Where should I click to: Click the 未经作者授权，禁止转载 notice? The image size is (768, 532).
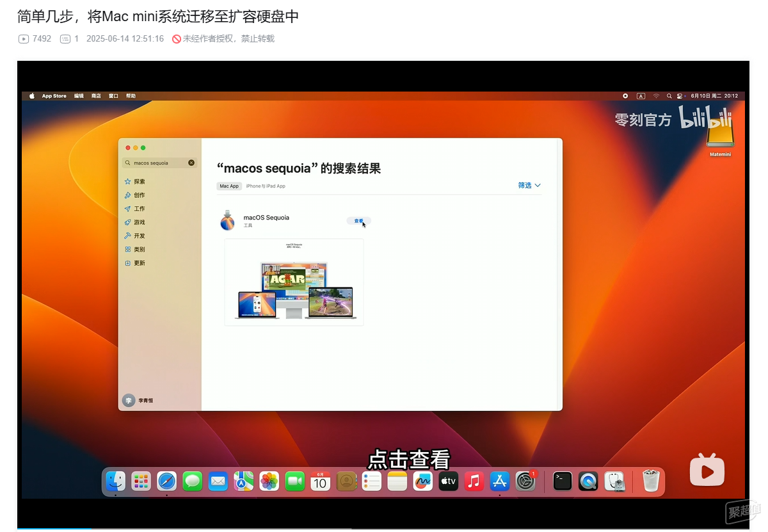click(x=223, y=38)
